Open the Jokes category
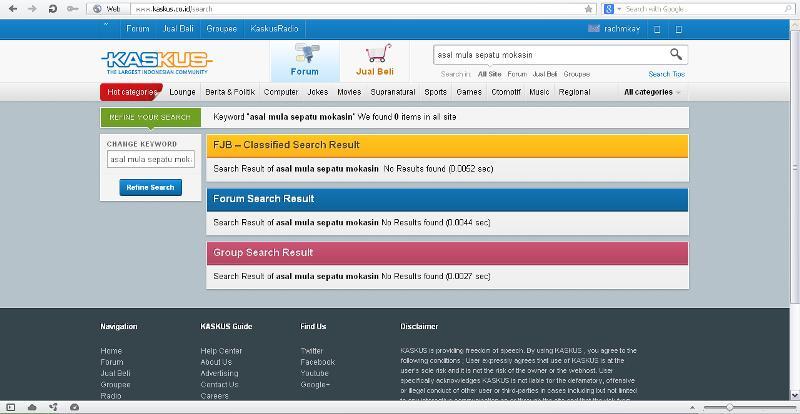The height and width of the screenshot is (414, 800). pyautogui.click(x=318, y=92)
